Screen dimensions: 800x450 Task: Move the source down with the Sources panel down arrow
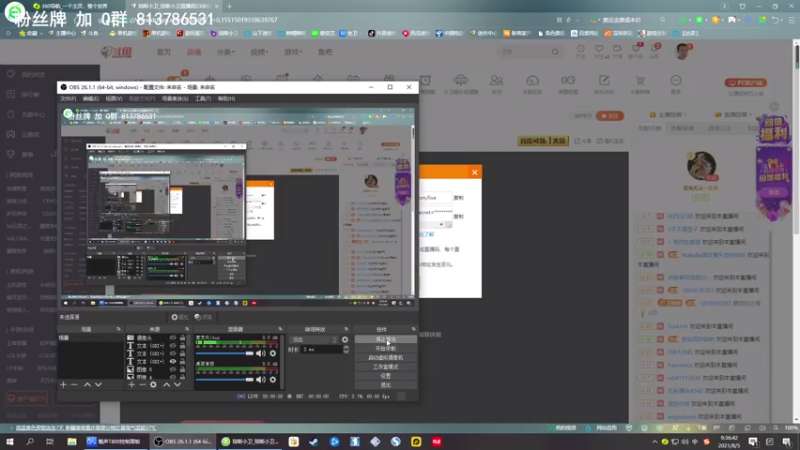coord(178,385)
